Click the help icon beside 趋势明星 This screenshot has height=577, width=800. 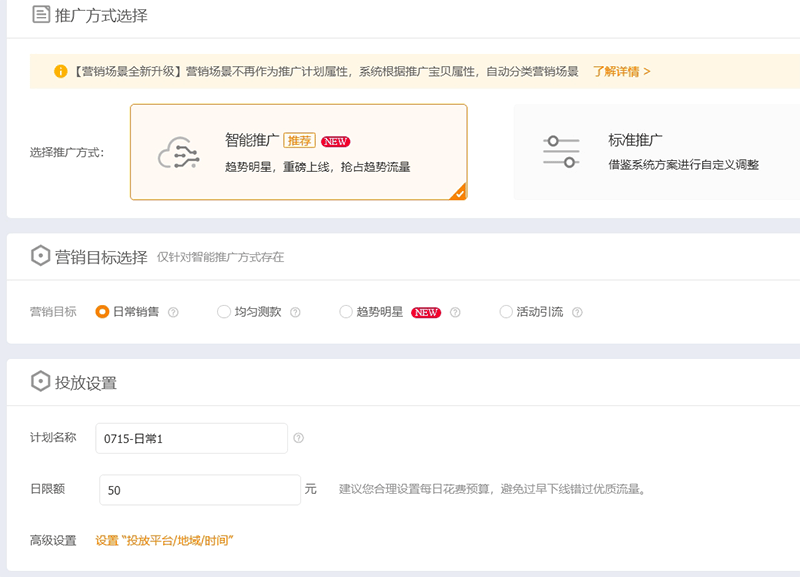(x=455, y=312)
